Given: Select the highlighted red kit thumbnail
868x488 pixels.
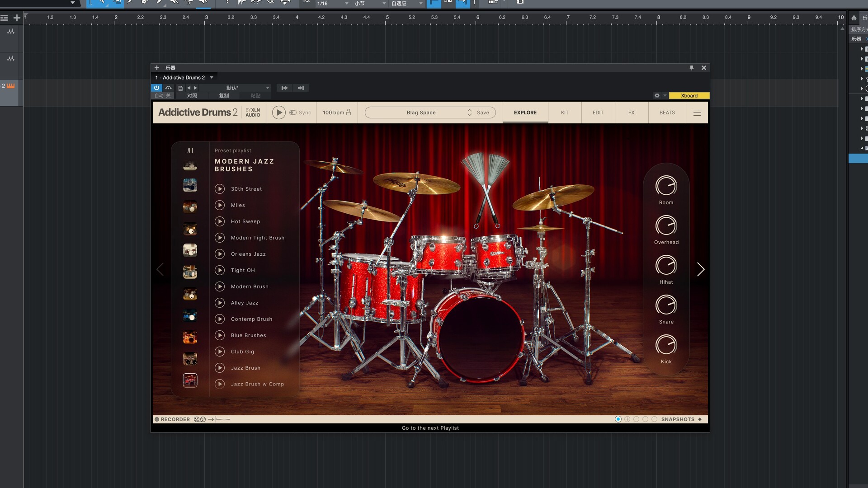Looking at the screenshot, I should (190, 380).
